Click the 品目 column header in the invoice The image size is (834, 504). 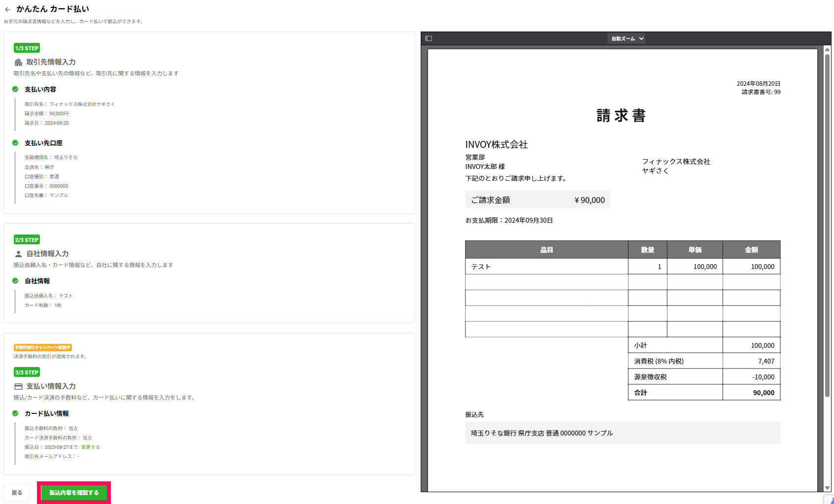[x=546, y=250]
